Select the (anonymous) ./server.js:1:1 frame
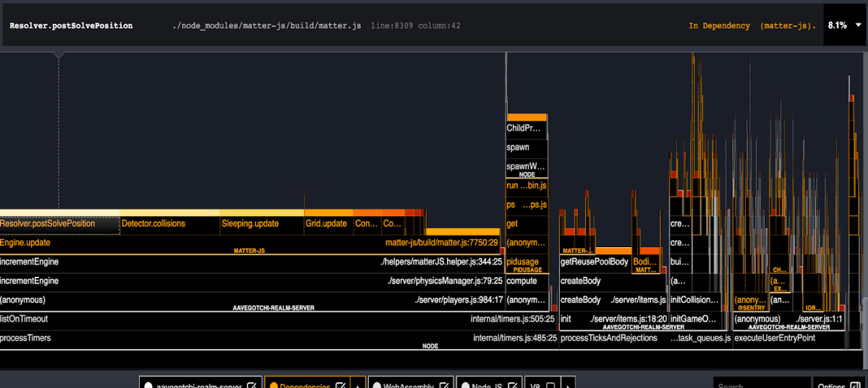Viewport: 868px width, 388px height. (x=788, y=319)
